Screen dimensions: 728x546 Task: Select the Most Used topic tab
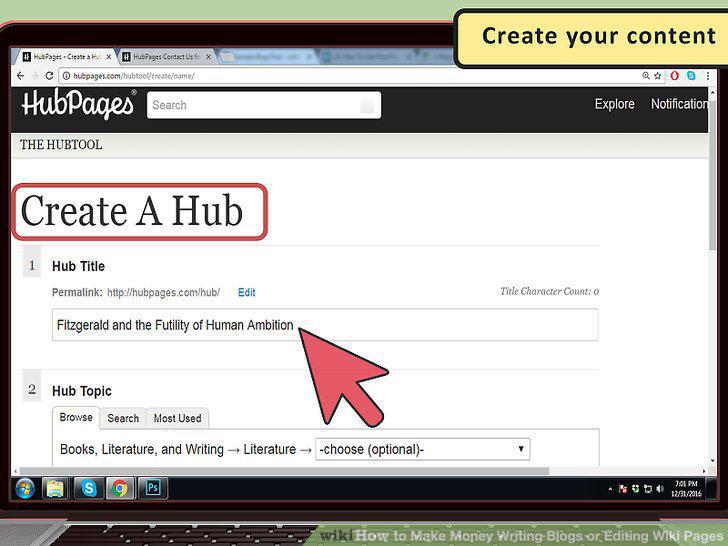tap(177, 418)
